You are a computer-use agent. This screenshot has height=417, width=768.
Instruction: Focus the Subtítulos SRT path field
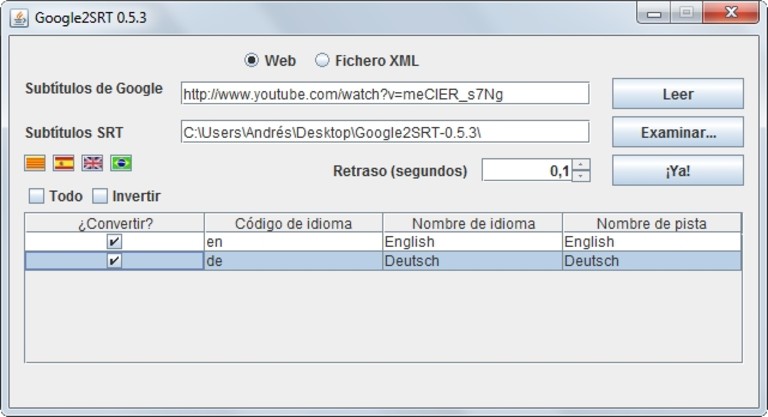(385, 132)
